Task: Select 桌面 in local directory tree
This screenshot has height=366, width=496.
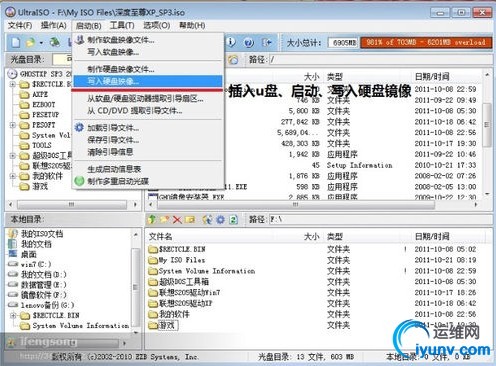Action: (x=29, y=254)
